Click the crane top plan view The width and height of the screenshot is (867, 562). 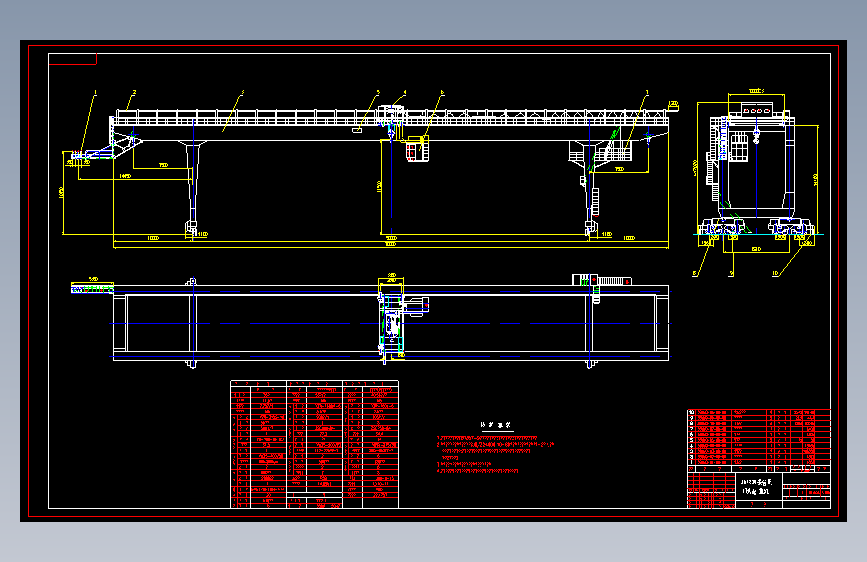[x=370, y=321]
